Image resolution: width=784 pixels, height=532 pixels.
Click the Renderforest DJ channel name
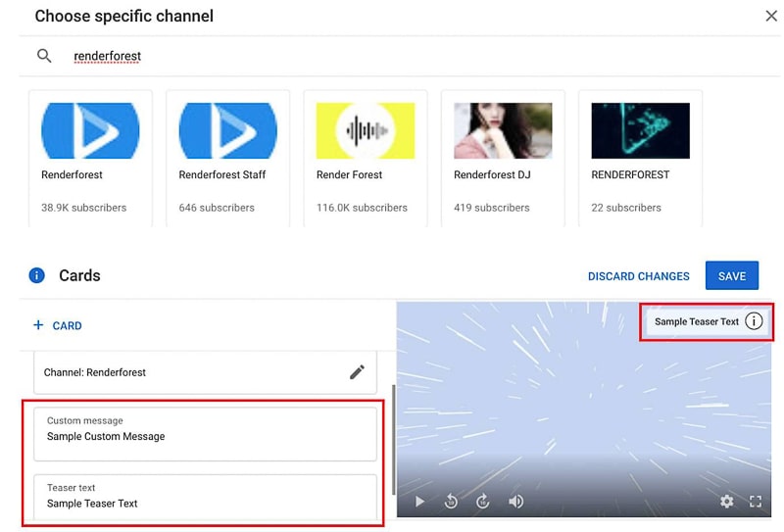tap(492, 174)
